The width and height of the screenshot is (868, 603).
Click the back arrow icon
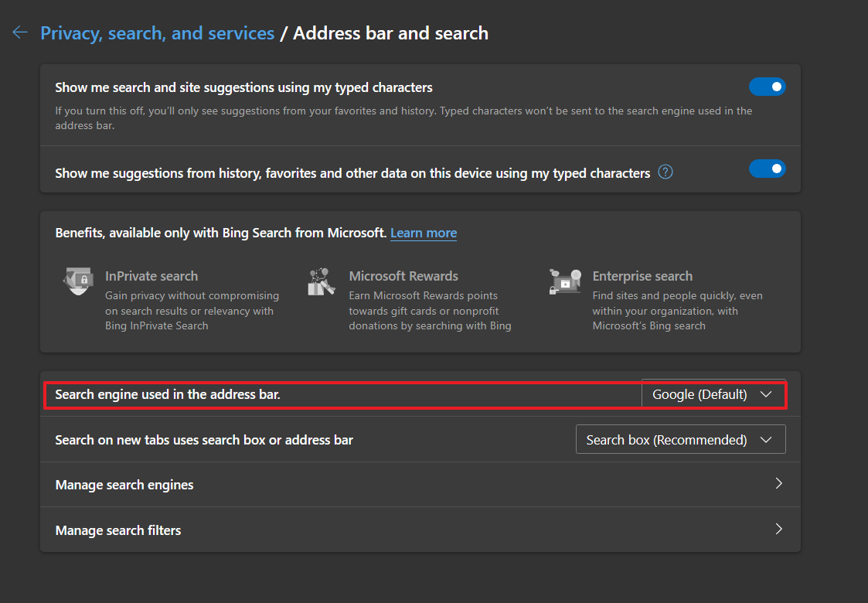coord(20,32)
